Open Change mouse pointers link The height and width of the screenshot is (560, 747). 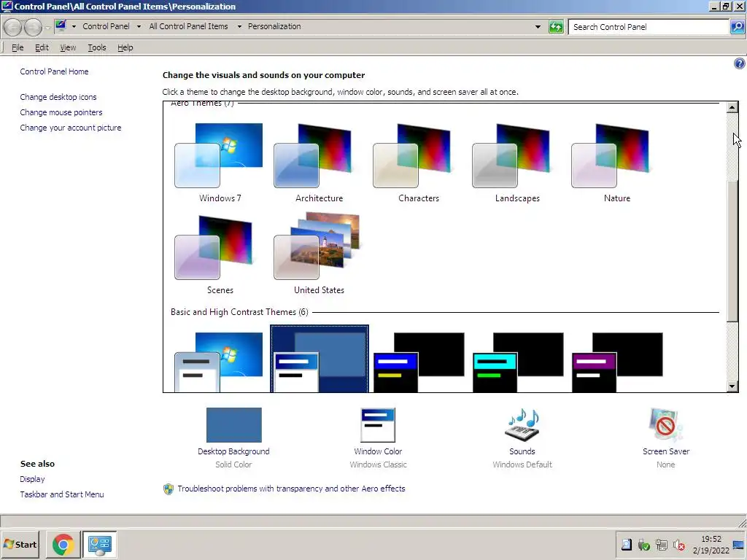click(61, 112)
